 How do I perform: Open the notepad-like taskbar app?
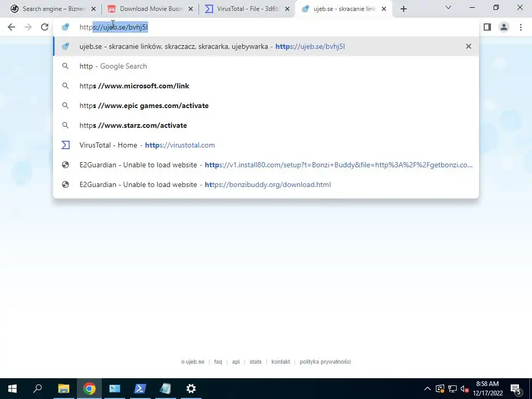coord(166,389)
